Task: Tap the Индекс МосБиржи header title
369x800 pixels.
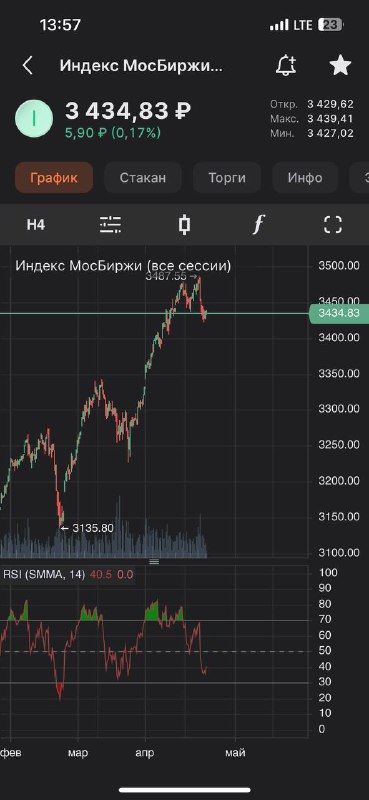Action: (141, 66)
